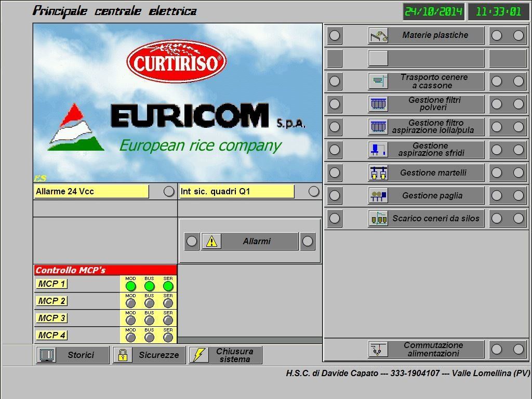Click the Allarme 24 Vcc yellow label
Image resolution: width=532 pixels, height=399 pixels.
coord(91,191)
